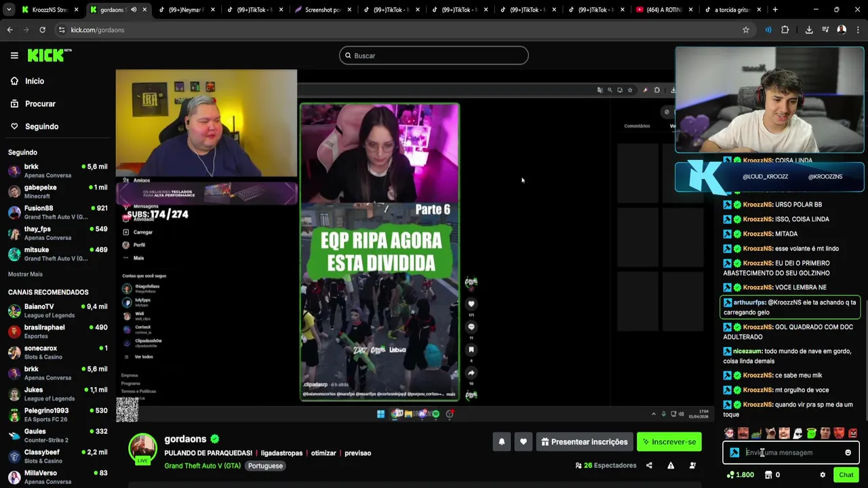Open the Chrome extensions puzzle icon
Image resolution: width=868 pixels, height=488 pixels.
pos(785,30)
